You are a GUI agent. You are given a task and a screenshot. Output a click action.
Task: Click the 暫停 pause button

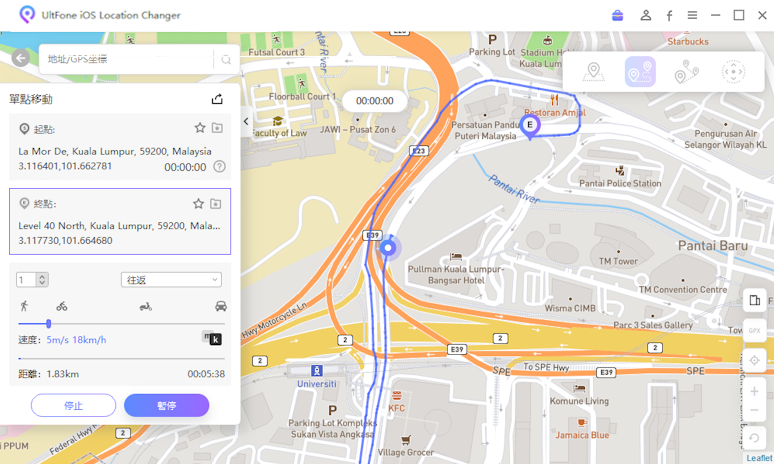[x=166, y=406]
